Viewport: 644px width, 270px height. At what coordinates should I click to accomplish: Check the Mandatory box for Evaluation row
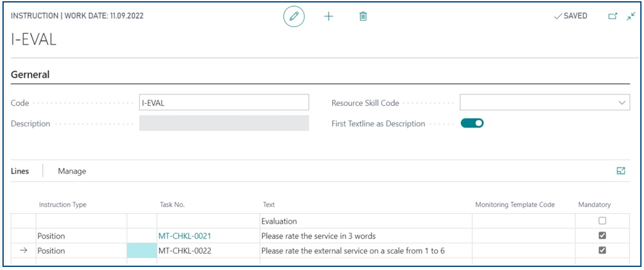pos(602,221)
